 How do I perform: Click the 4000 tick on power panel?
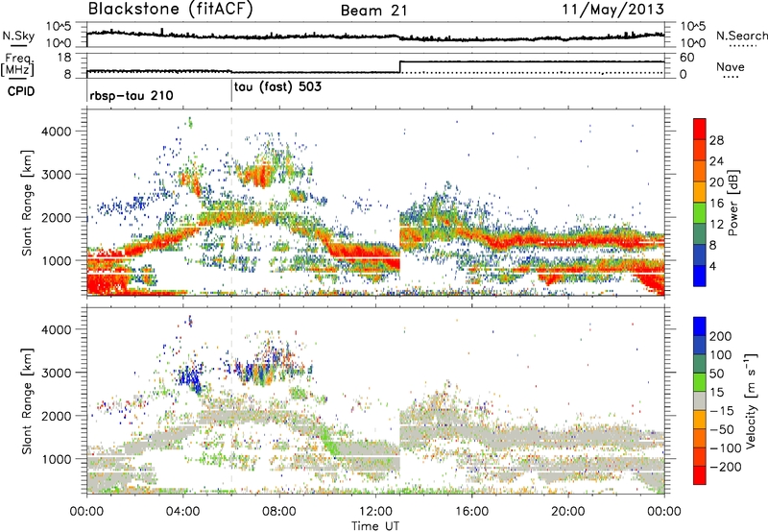point(57,132)
